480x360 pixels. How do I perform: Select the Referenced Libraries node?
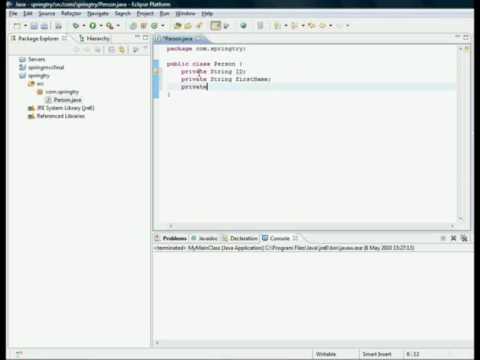coord(57,116)
